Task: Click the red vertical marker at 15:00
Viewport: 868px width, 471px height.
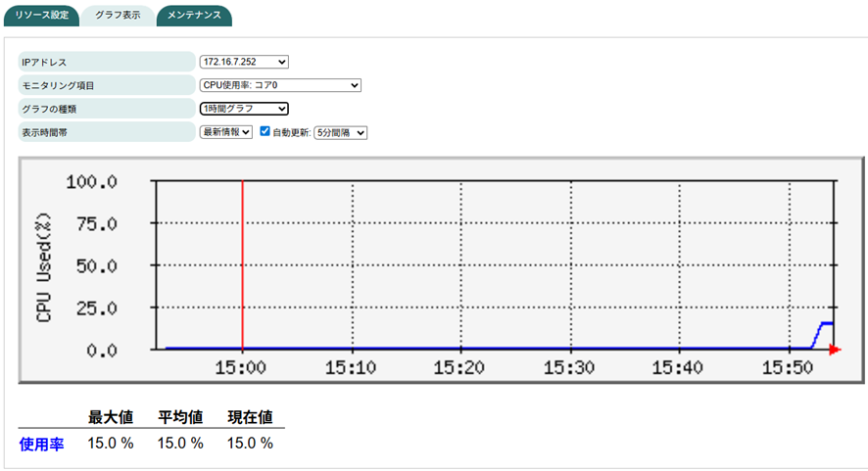Action: click(x=242, y=264)
